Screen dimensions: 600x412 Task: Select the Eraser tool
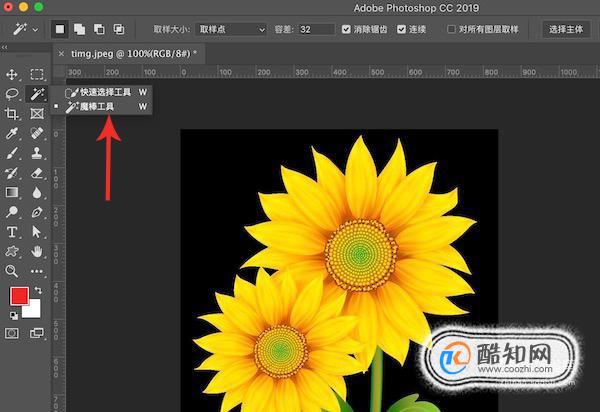[37, 173]
